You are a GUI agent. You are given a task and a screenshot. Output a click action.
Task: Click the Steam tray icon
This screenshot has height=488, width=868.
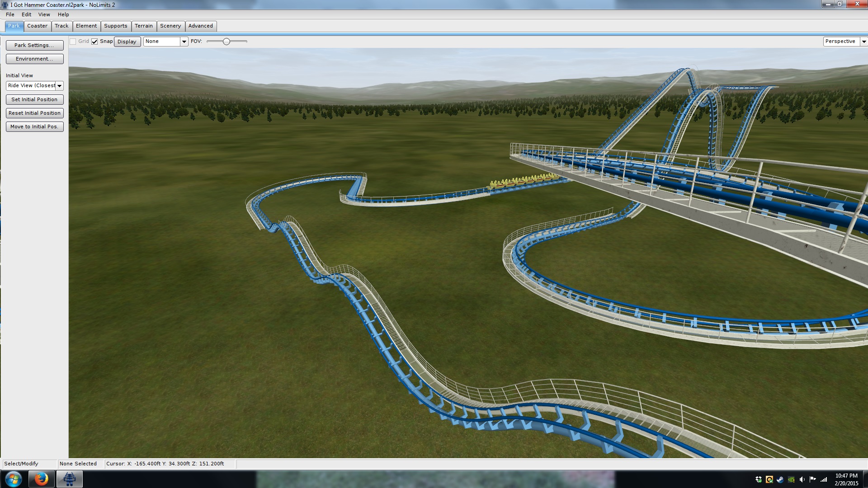[780, 479]
